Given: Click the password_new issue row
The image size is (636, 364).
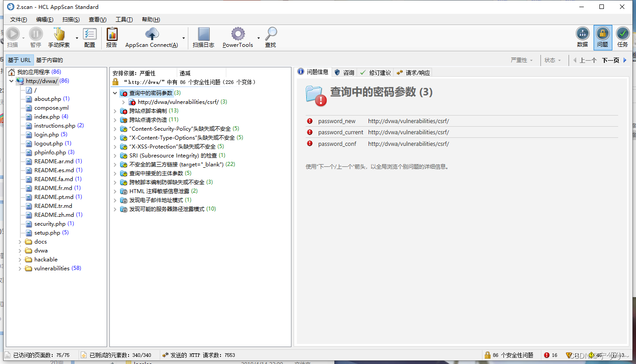Looking at the screenshot, I should click(462, 121).
